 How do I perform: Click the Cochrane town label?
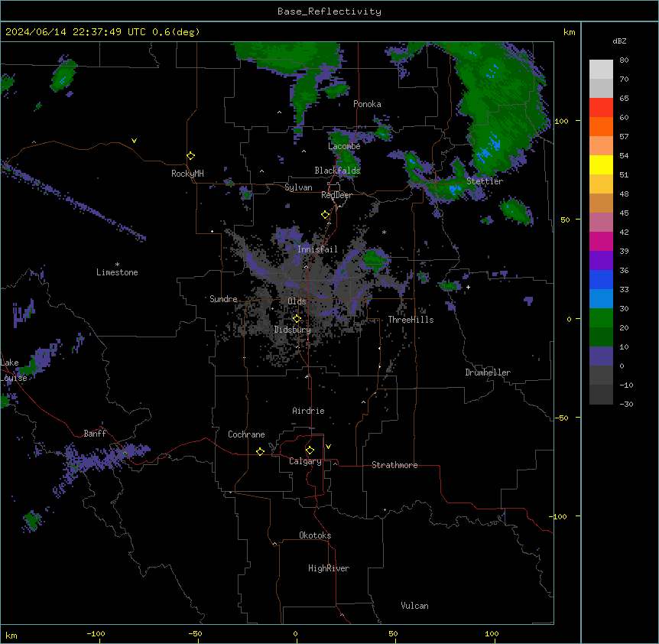[246, 434]
